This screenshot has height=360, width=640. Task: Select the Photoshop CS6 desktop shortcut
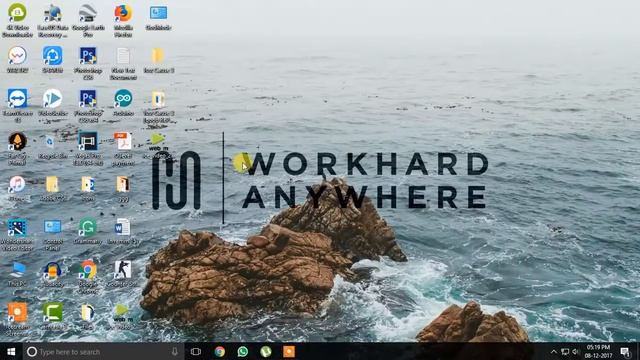[x=88, y=62]
